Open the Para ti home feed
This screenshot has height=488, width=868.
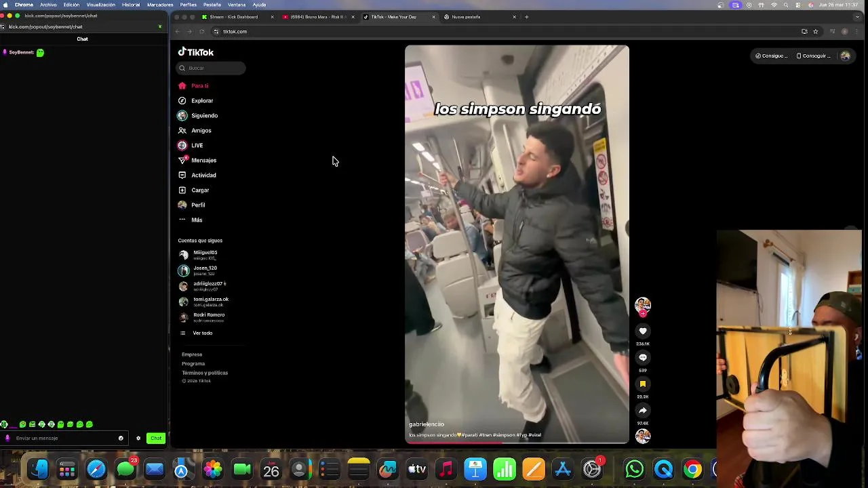(x=193, y=86)
